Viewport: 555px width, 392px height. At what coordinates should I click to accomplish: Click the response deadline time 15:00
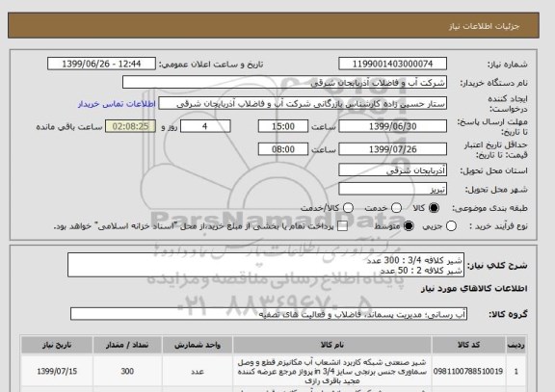pyautogui.click(x=283, y=126)
